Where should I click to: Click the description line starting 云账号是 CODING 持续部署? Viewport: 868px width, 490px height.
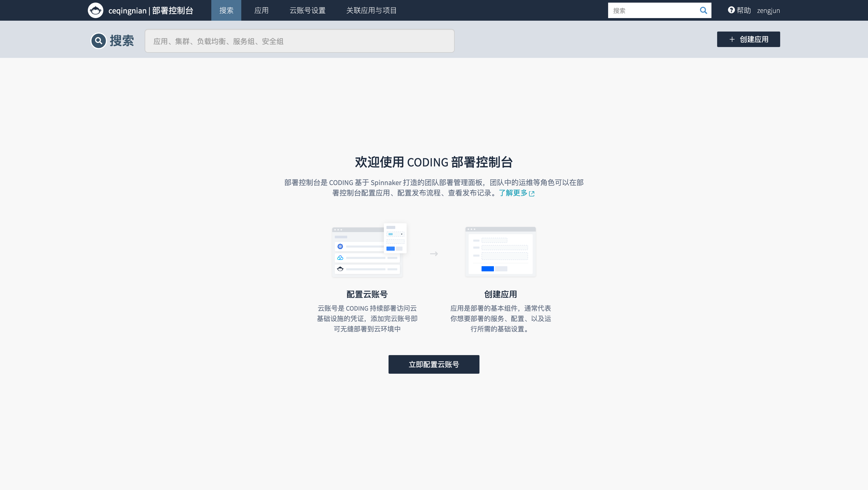(367, 308)
